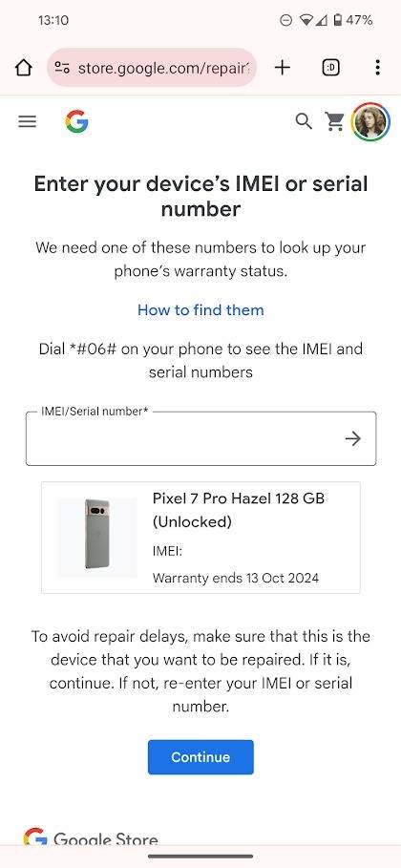401x868 pixels.
Task: Open account profile avatar
Action: click(x=370, y=122)
